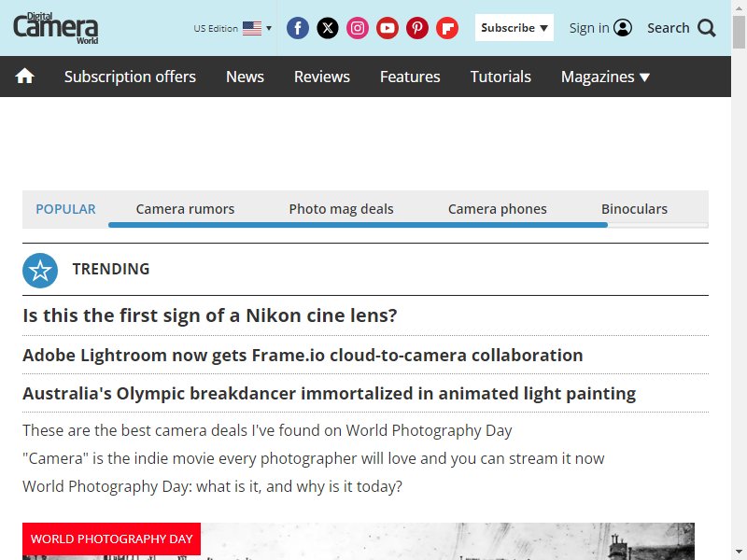The height and width of the screenshot is (560, 747).
Task: Click the Trending star icon
Action: [x=40, y=271]
